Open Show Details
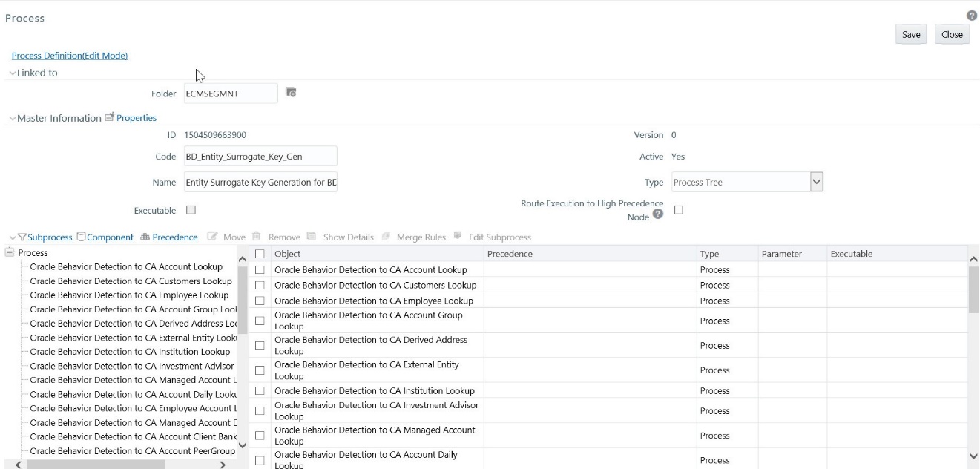Viewport: 980px width, 469px height. click(x=312, y=237)
